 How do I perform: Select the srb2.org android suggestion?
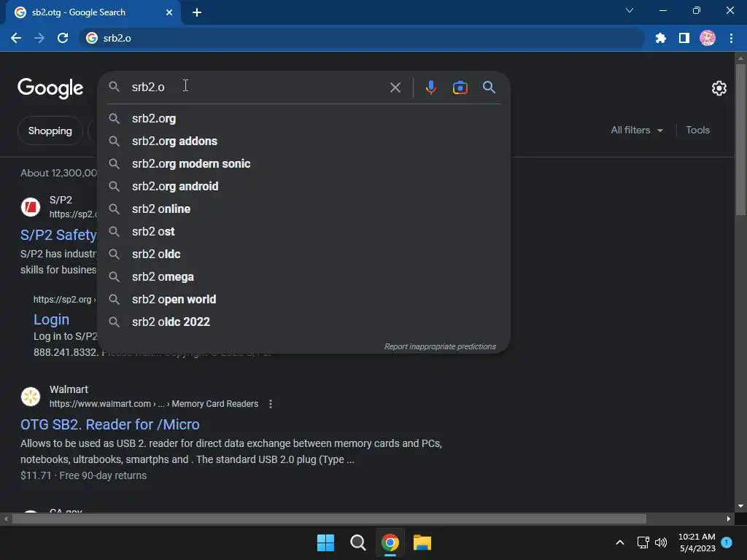click(x=304, y=186)
